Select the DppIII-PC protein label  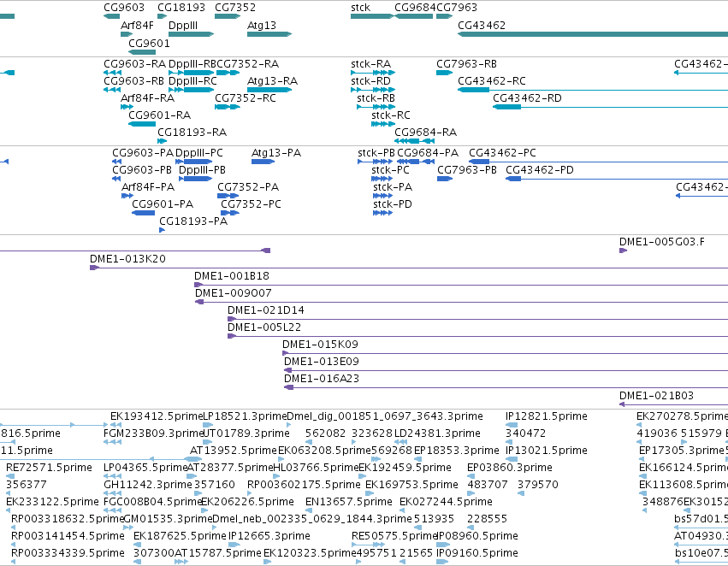coord(199,153)
